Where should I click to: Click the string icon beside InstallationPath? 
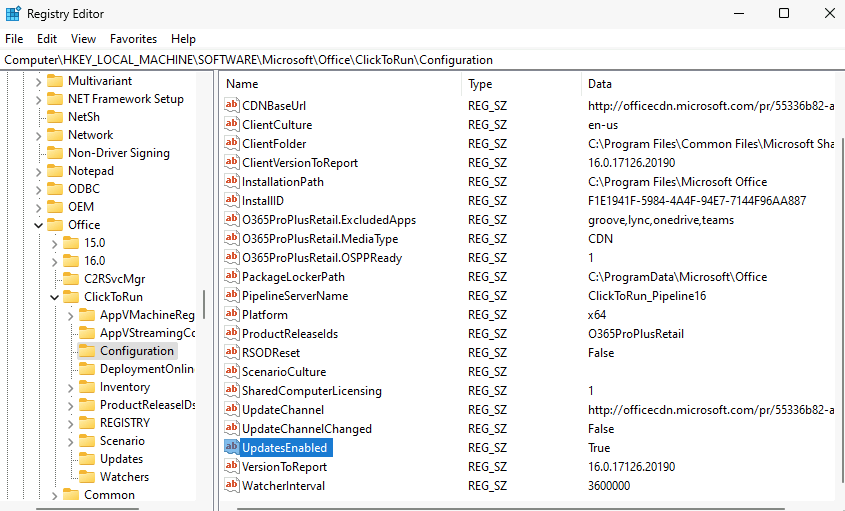232,181
